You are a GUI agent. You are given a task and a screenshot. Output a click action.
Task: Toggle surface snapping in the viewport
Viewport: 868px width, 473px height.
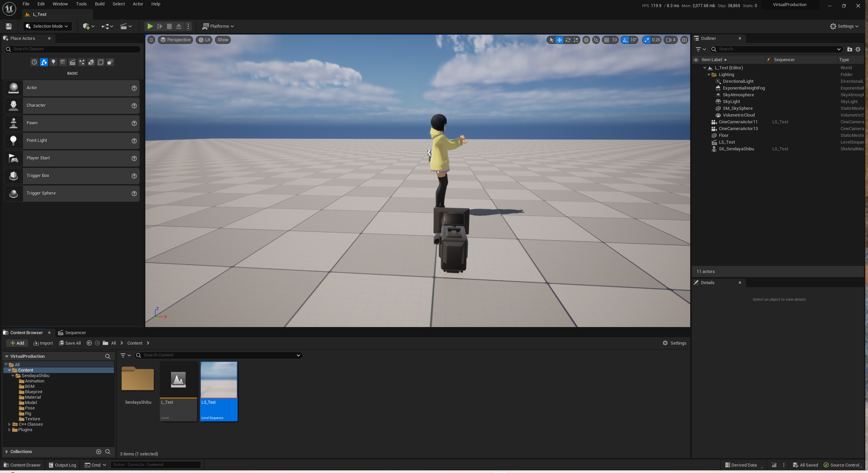[x=596, y=40]
